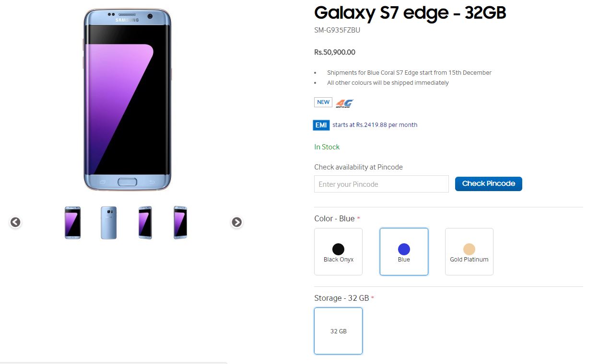
Task: Choose the Gold Platinum color option
Action: (x=469, y=251)
